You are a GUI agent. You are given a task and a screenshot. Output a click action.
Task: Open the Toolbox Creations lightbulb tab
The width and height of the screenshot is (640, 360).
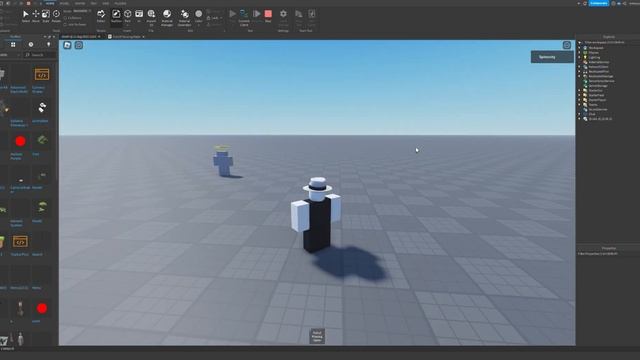[x=49, y=44]
